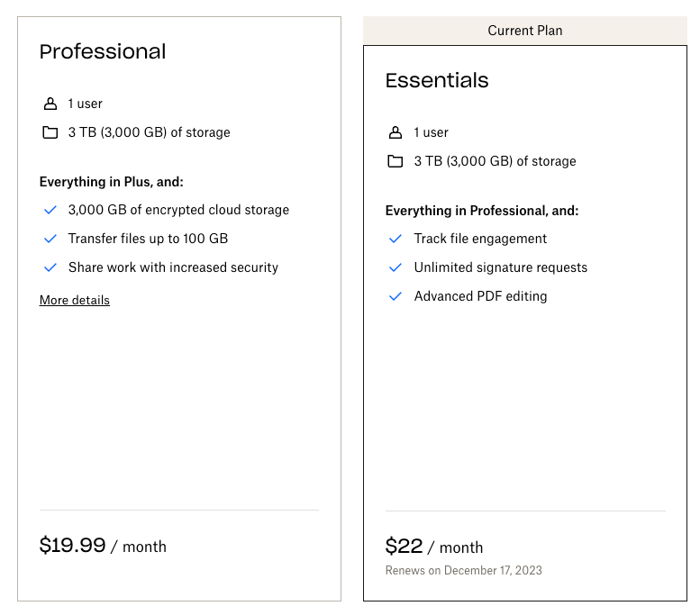
Task: Click the Everything in Plus, and: heading
Action: (112, 182)
